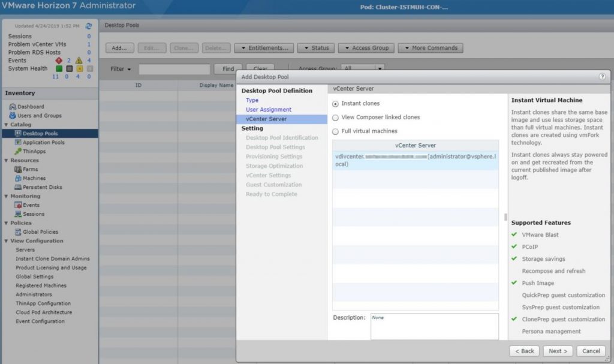
Task: Open the Access Group toolbar dropdown
Action: click(x=366, y=48)
